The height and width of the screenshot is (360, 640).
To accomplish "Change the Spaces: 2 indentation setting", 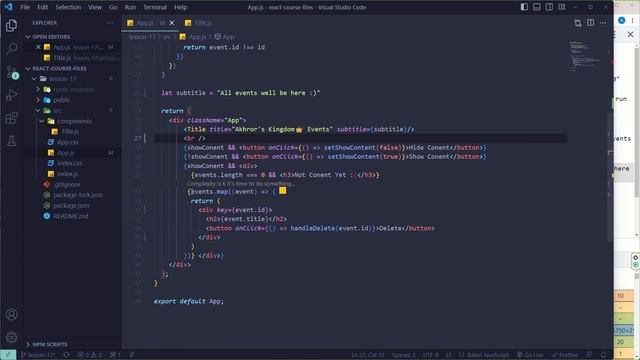I will click(404, 355).
